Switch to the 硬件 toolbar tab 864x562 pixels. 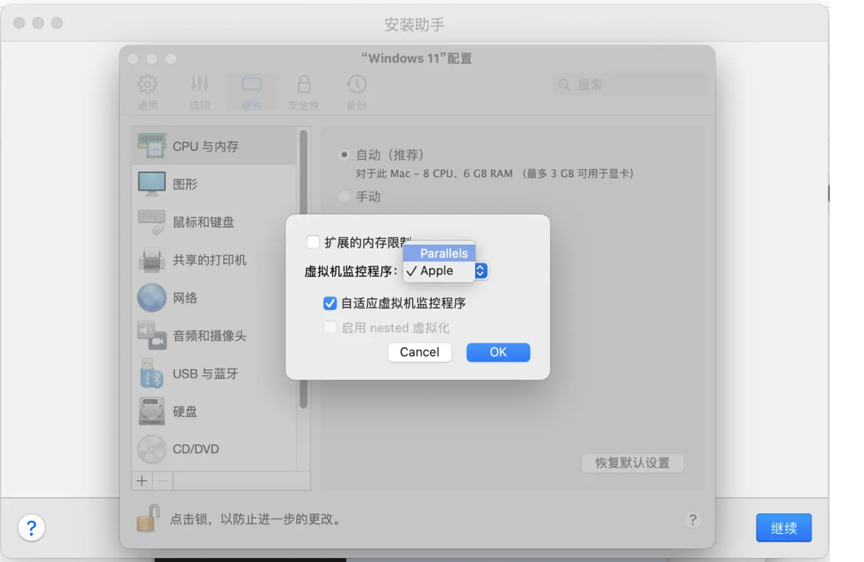pyautogui.click(x=251, y=91)
